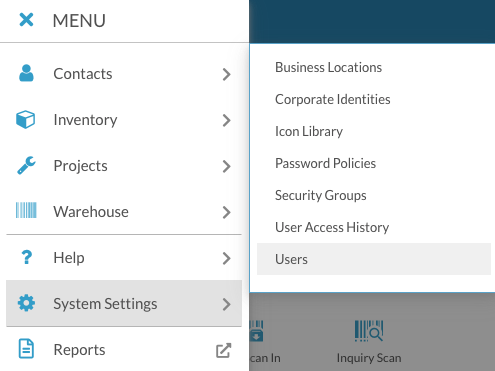This screenshot has width=495, height=371.
Task: Select the System Settings menu item
Action: [x=124, y=303]
